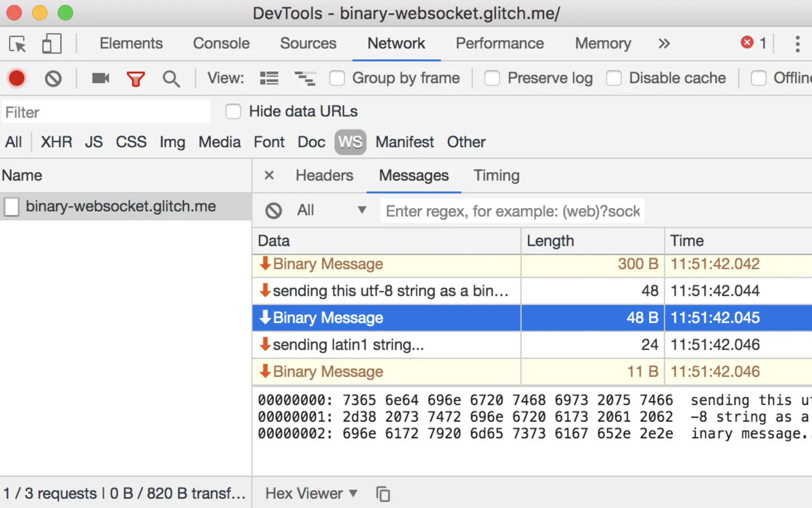Open the Hex Viewer format dropdown
This screenshot has width=812, height=508.
pyautogui.click(x=311, y=493)
